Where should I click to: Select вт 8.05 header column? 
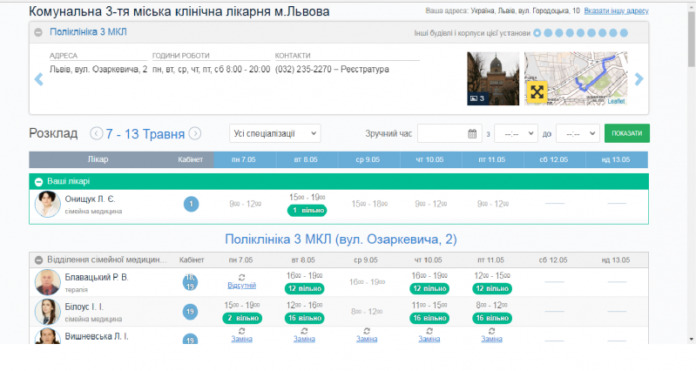tap(307, 160)
